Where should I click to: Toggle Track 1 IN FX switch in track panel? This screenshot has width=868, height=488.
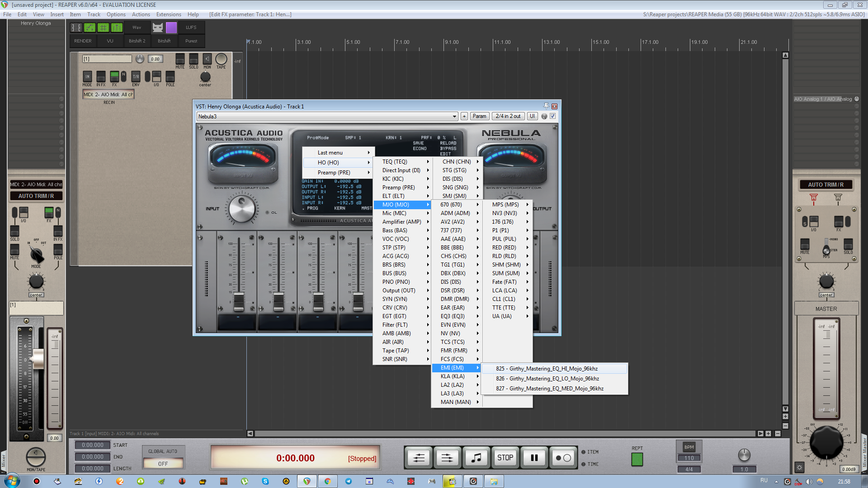(101, 76)
